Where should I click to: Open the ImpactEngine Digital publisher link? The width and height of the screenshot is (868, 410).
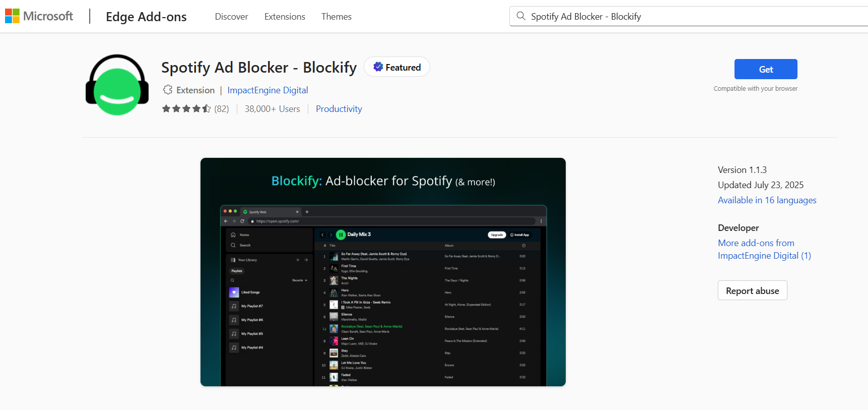[x=268, y=90]
